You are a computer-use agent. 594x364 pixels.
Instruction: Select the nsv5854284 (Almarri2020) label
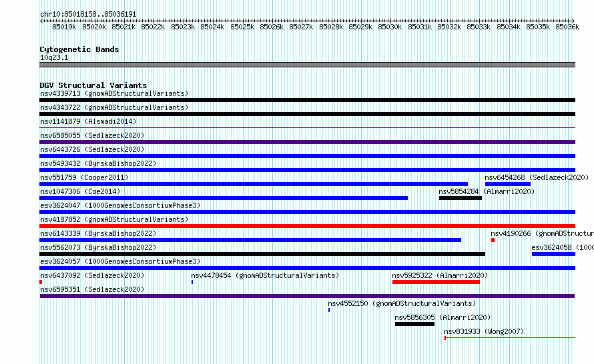coord(487,191)
